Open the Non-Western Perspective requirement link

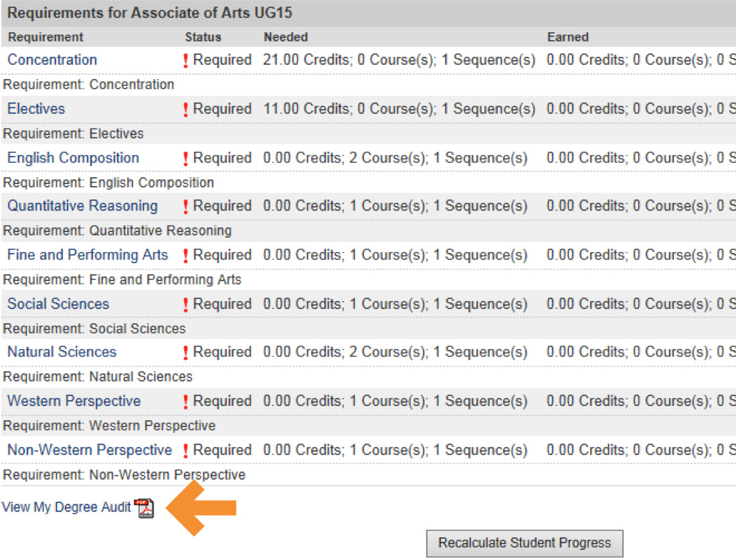[x=90, y=450]
